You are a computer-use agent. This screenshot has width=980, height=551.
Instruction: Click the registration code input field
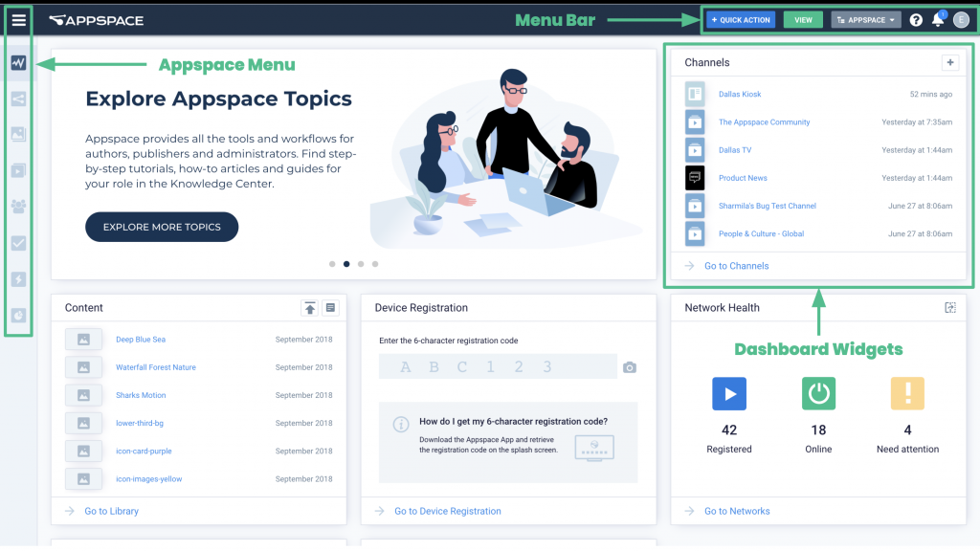[498, 366]
